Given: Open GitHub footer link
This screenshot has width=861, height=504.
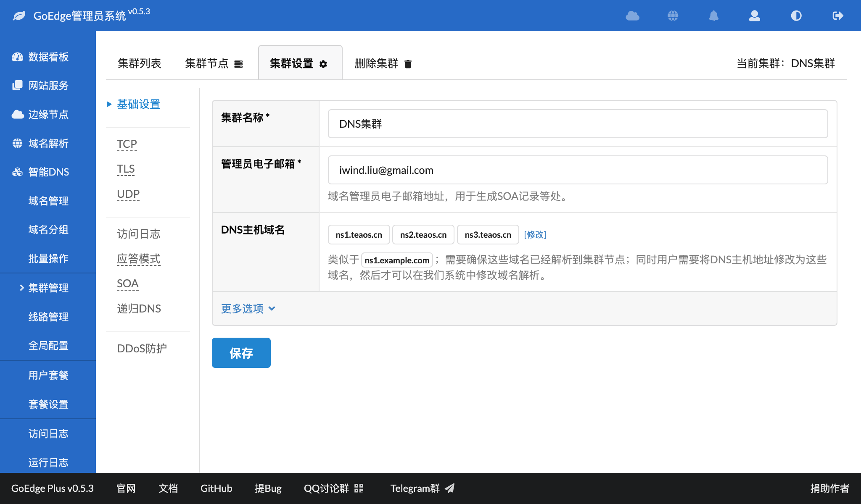Looking at the screenshot, I should click(x=216, y=488).
